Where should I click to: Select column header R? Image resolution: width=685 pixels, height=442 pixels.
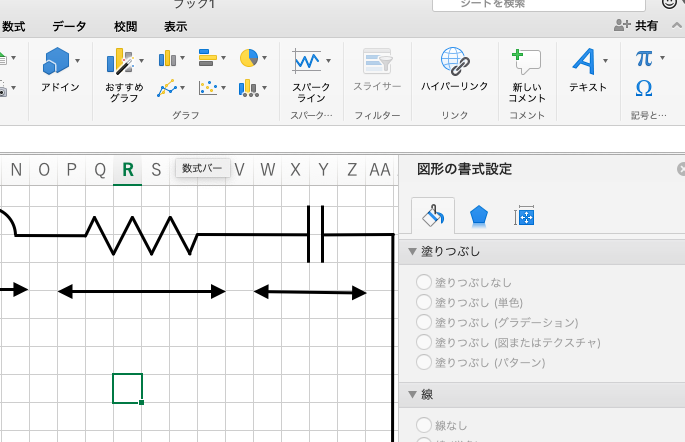128,169
